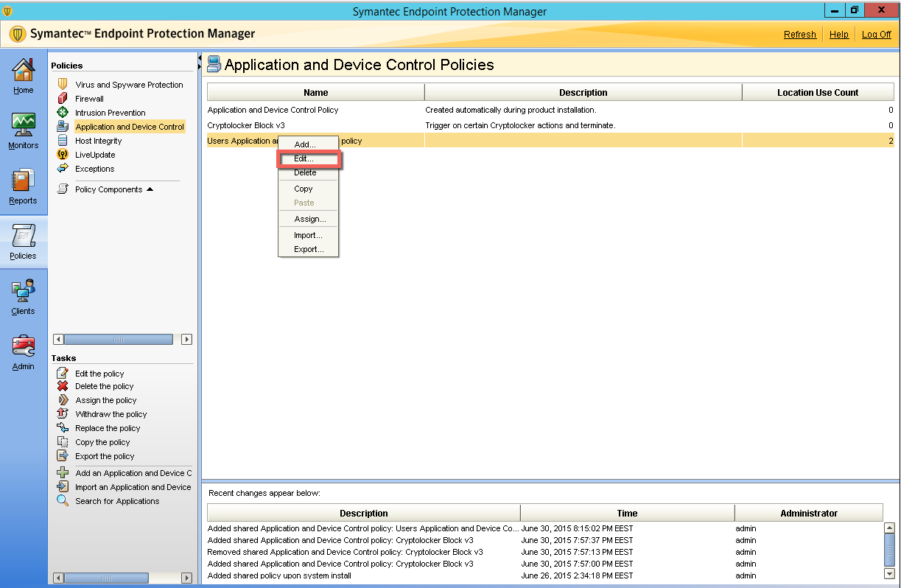Choose Assign... from the context menu
The image size is (901, 588).
pyautogui.click(x=309, y=219)
